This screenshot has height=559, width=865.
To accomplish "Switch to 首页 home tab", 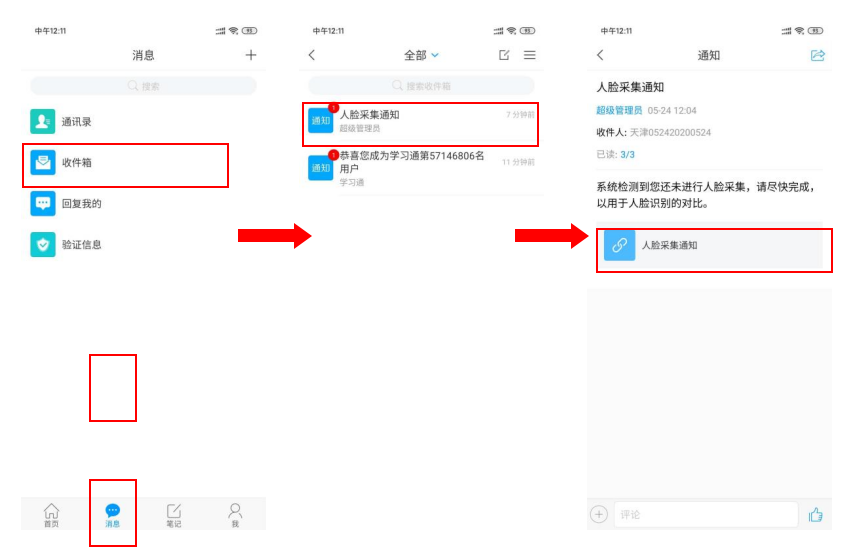I will [x=51, y=515].
